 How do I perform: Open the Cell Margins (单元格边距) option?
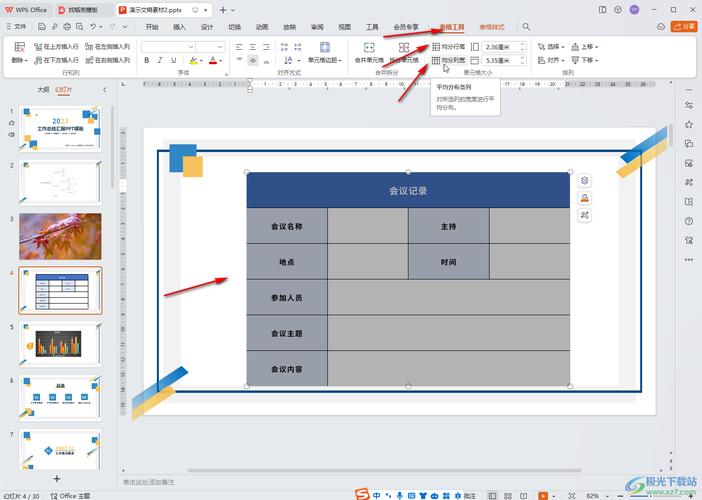tap(324, 53)
